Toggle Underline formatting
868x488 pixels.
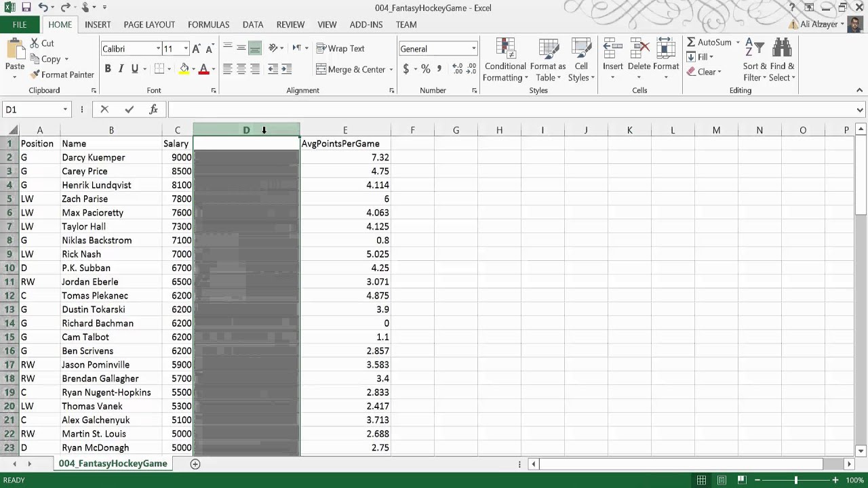[134, 68]
